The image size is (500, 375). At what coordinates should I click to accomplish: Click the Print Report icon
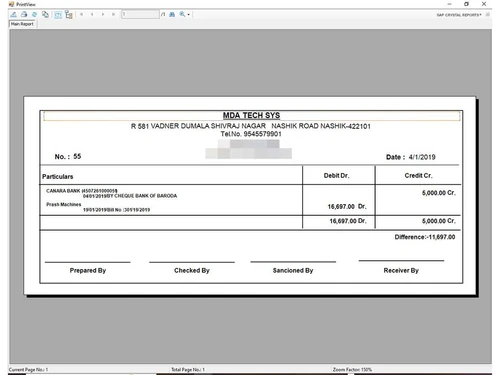coord(24,14)
